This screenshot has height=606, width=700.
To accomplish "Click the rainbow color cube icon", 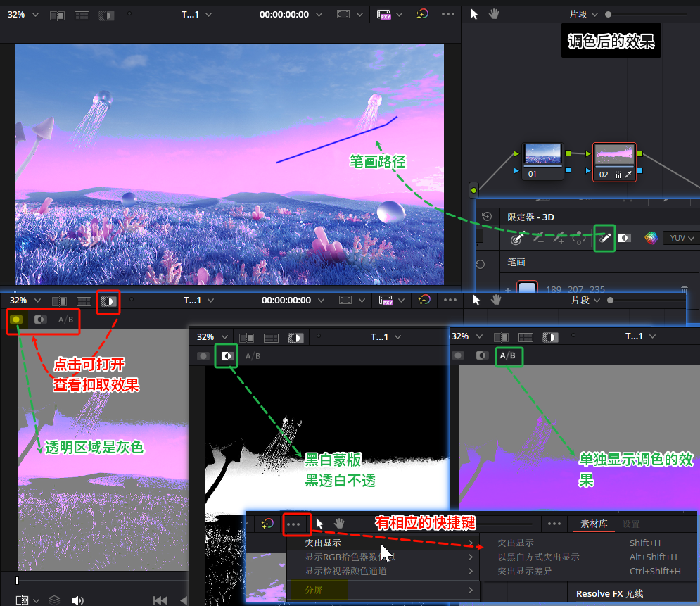I will pyautogui.click(x=651, y=238).
